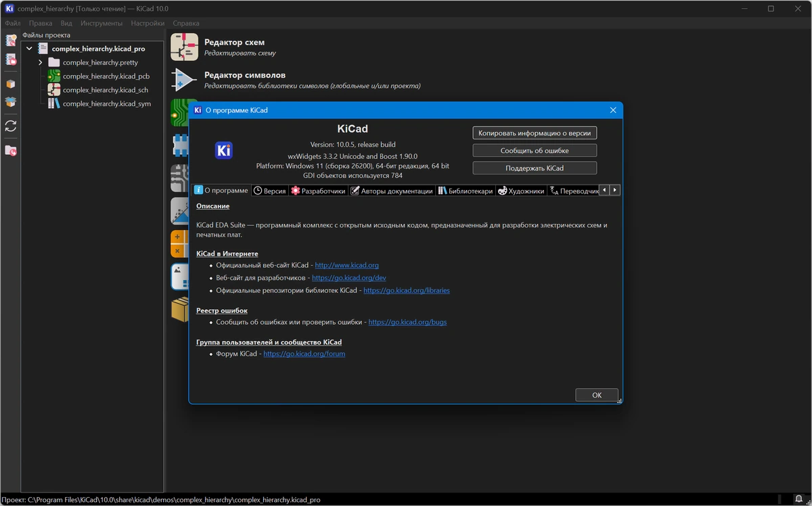Select the О программе tab
This screenshot has width=812, height=506.
(221, 191)
